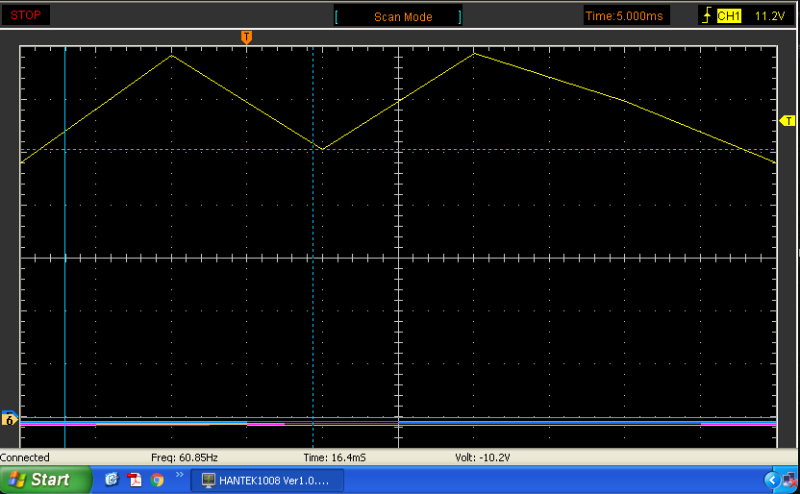The width and height of the screenshot is (800, 494).
Task: Click the channel 6 zero-level marker
Action: 9,418
